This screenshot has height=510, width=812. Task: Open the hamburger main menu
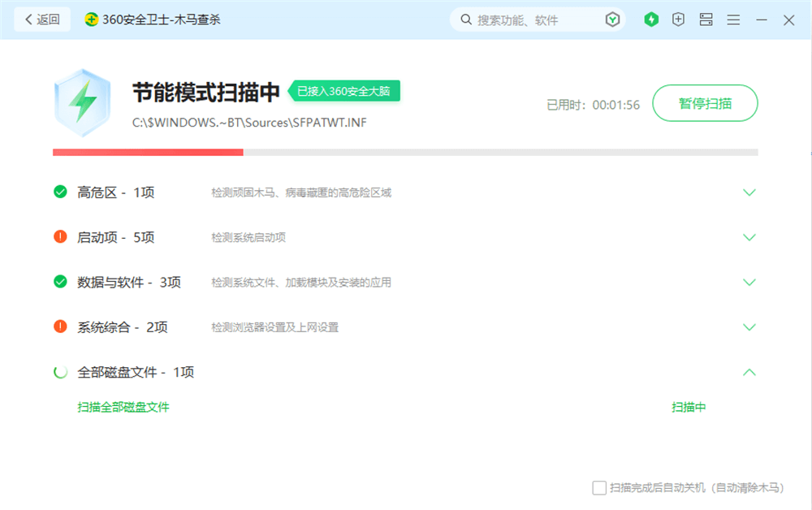point(733,19)
